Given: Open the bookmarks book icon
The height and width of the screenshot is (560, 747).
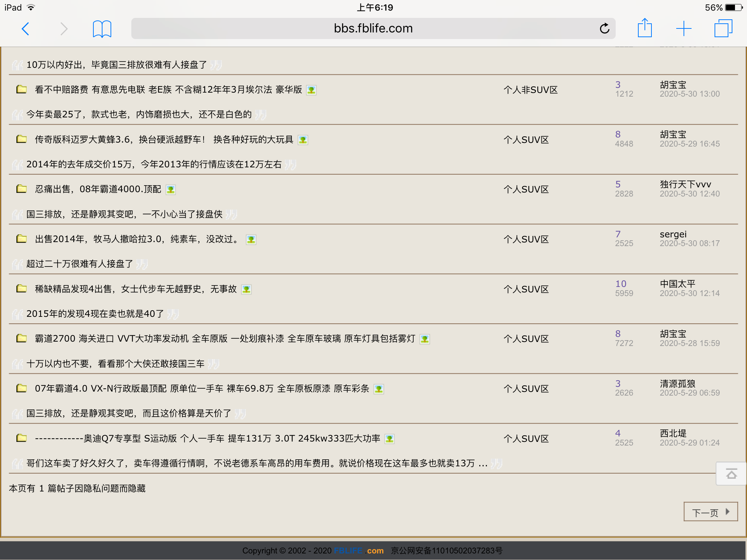Looking at the screenshot, I should [x=102, y=28].
